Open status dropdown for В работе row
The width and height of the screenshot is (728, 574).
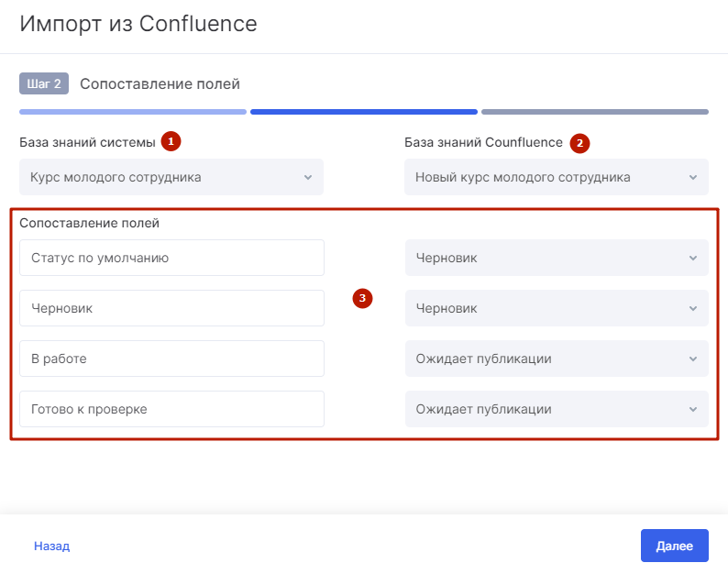[556, 359]
